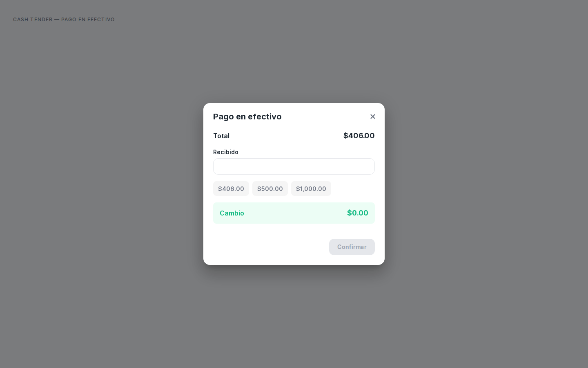
Task: Tap the exact-total $406.00 preset button
Action: [231, 188]
